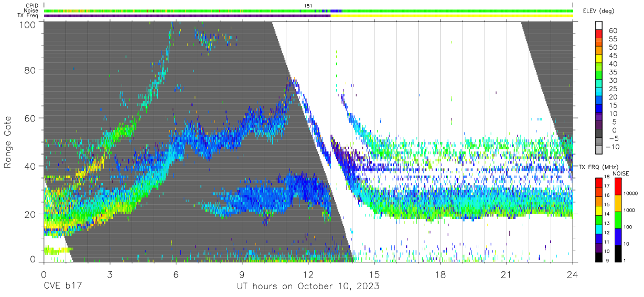Screen dimensions: 644x297
Task: Click the blue portion of the Noise strip
Action: pos(336,10)
